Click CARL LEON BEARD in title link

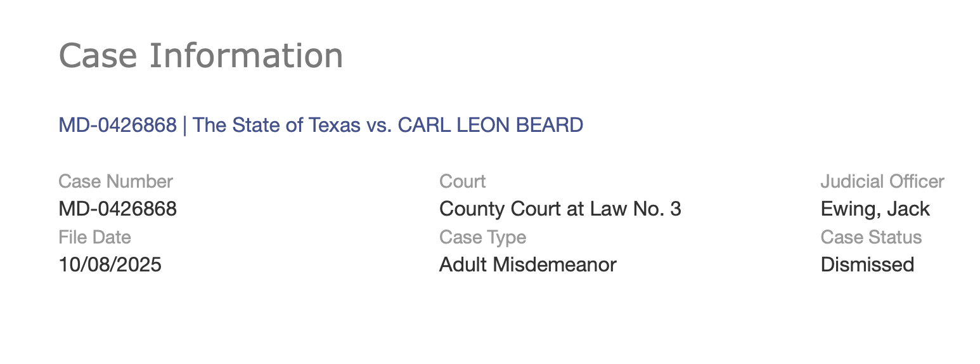click(491, 125)
